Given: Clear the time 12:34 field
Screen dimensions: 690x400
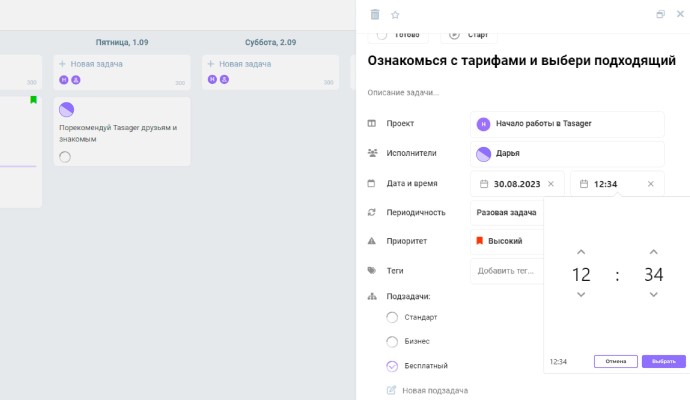Looking at the screenshot, I should pyautogui.click(x=650, y=184).
